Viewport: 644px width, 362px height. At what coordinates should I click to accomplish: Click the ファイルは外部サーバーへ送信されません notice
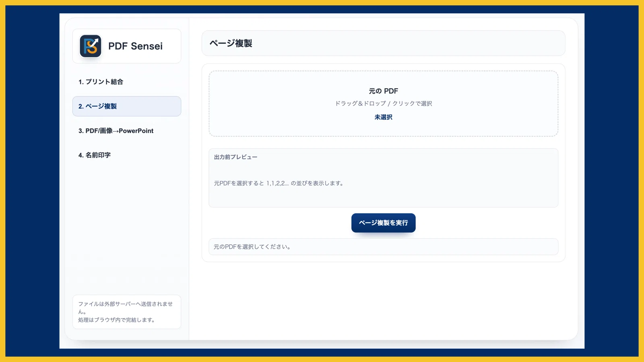(125, 308)
